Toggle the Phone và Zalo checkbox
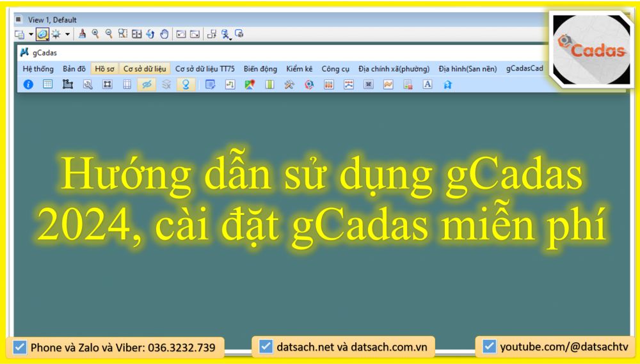This screenshot has width=640, height=364. [20, 347]
